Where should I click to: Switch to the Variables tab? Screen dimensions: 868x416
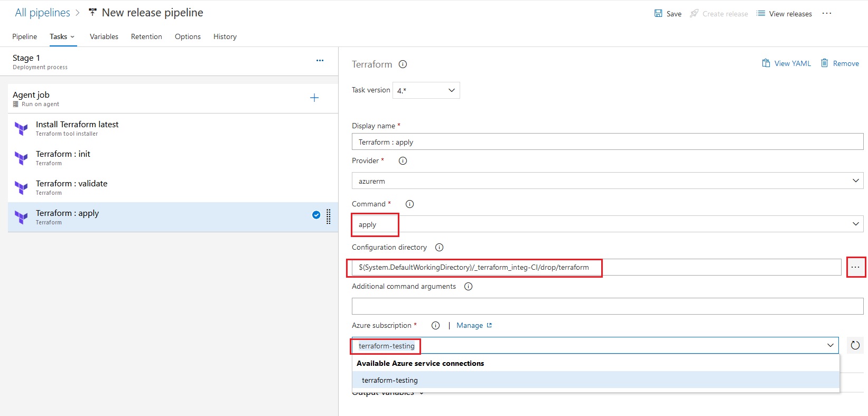tap(104, 36)
